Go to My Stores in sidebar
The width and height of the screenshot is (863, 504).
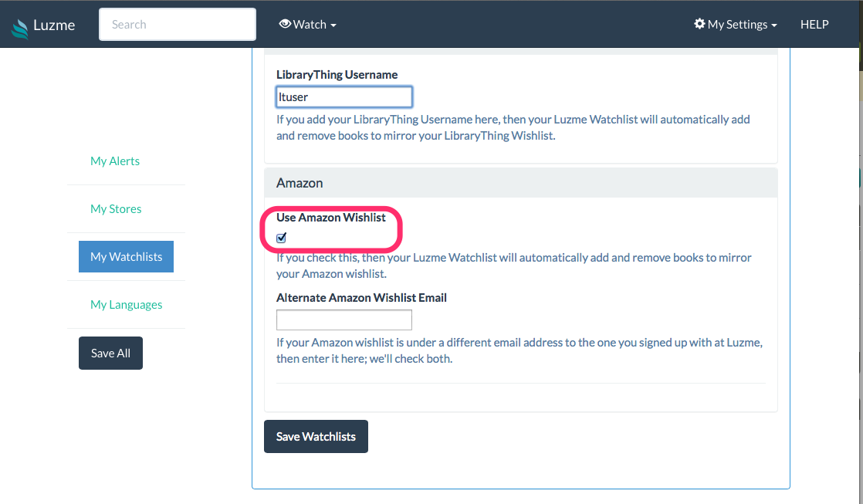click(116, 209)
